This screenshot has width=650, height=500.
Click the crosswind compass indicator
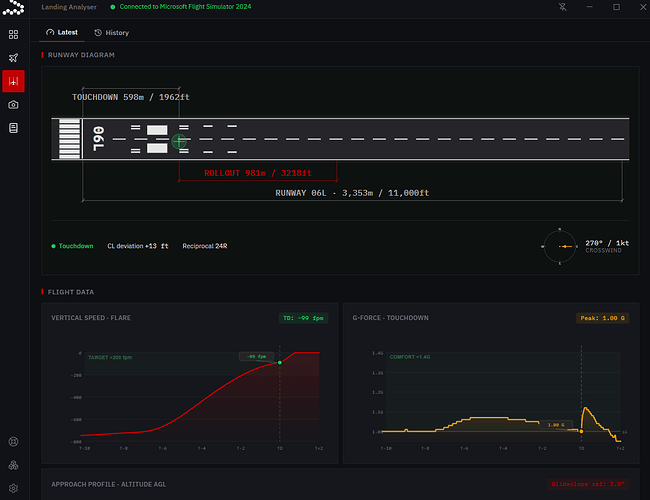(x=560, y=246)
